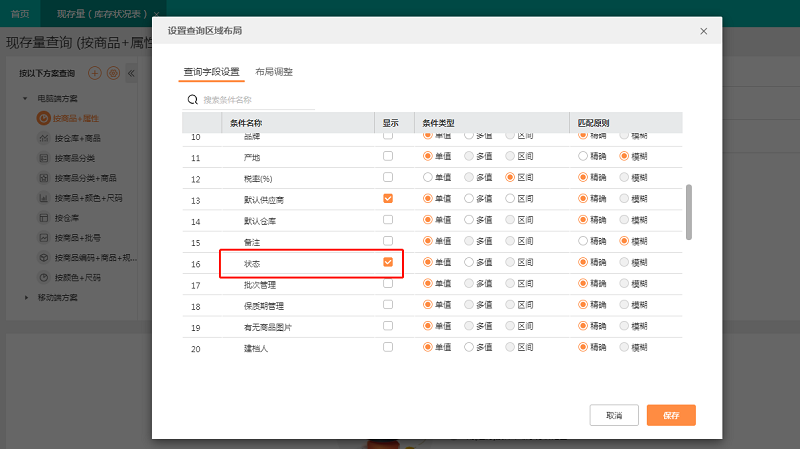Select the 按仓库+商品 query scheme
Image resolution: width=800 pixels, height=449 pixels.
click(78, 138)
